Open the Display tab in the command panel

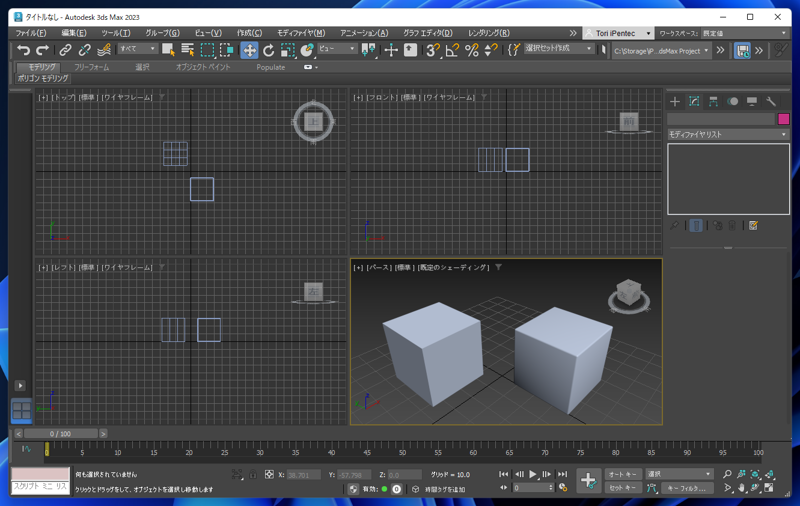[752, 102]
